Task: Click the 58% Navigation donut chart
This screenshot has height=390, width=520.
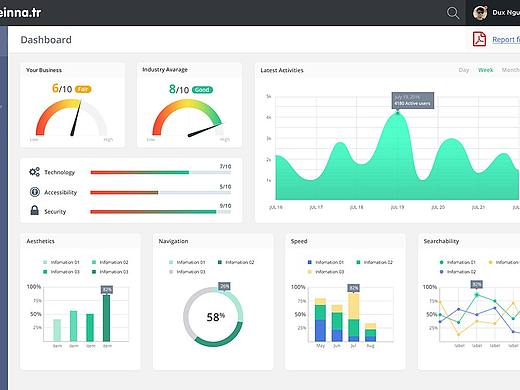Action: (213, 317)
